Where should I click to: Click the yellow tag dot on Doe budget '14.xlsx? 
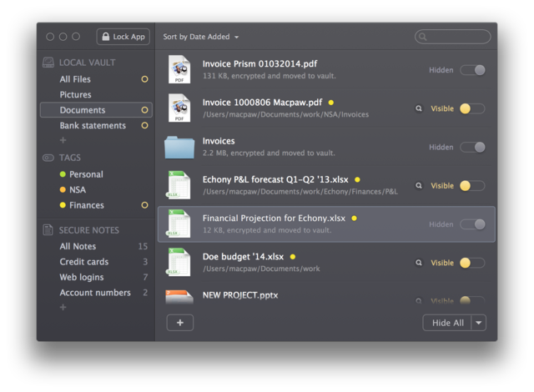293,257
